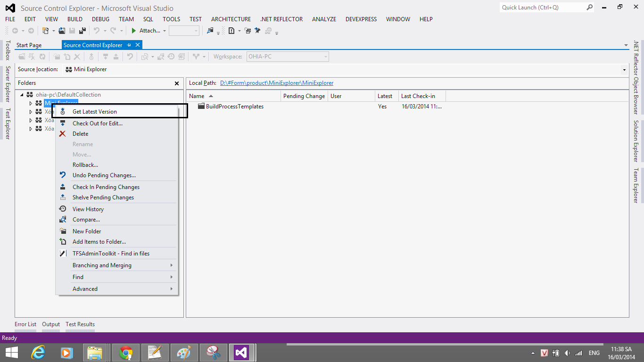The image size is (644, 362).
Task: Expand the Branching and Merging submenu
Action: (x=117, y=265)
